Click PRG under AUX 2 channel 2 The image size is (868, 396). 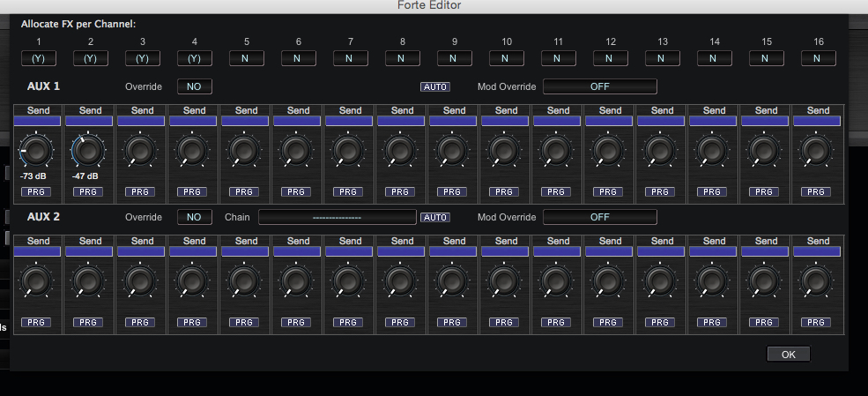pos(88,322)
